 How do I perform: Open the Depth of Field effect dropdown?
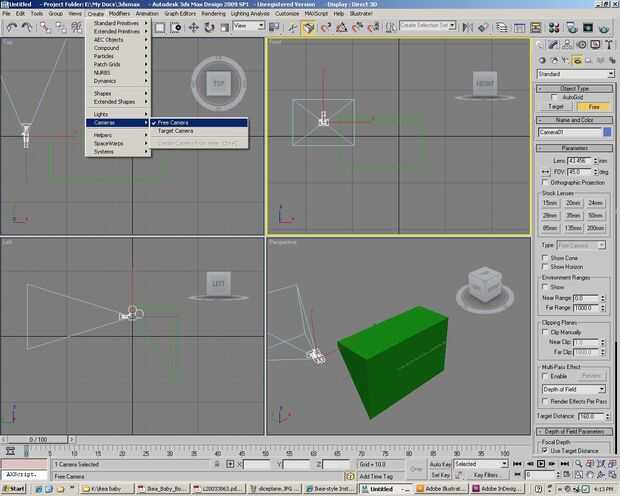[x=574, y=389]
